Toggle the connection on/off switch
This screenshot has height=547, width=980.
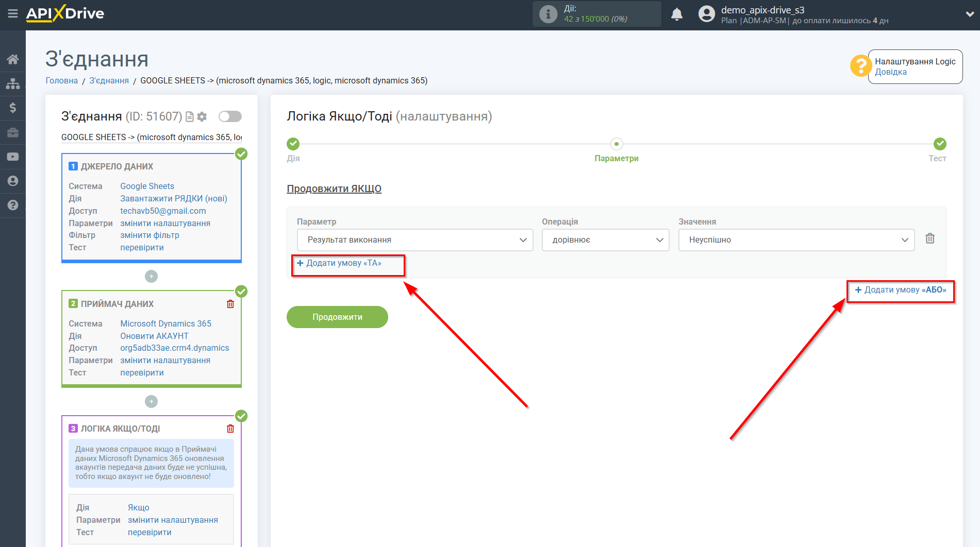click(x=230, y=116)
